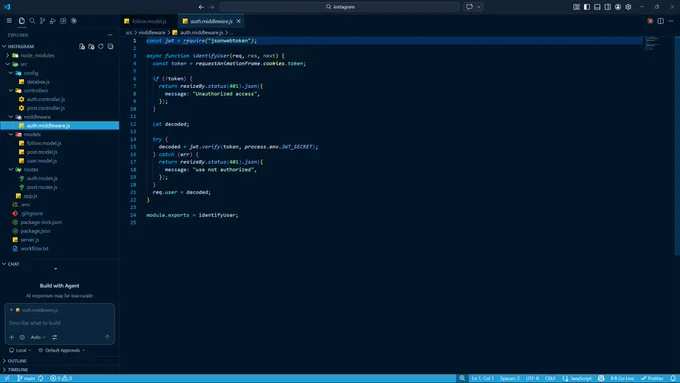Click the instagram command center search box
The height and width of the screenshot is (383, 680).
coord(340,7)
